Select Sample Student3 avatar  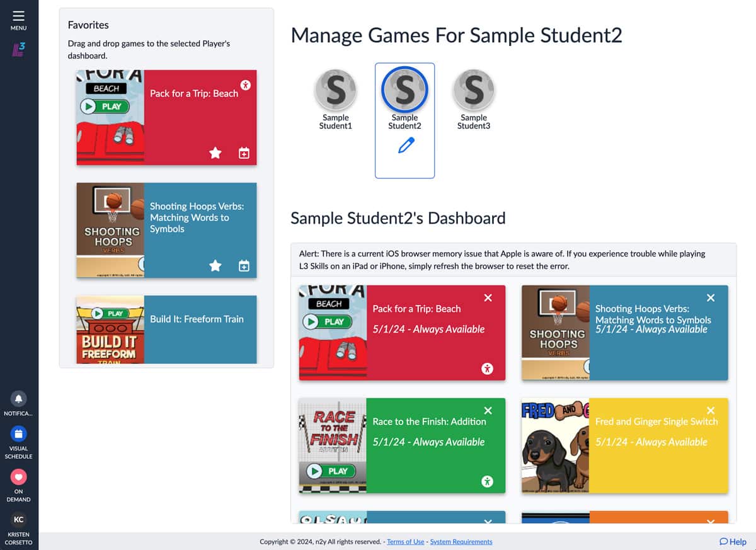(x=474, y=91)
